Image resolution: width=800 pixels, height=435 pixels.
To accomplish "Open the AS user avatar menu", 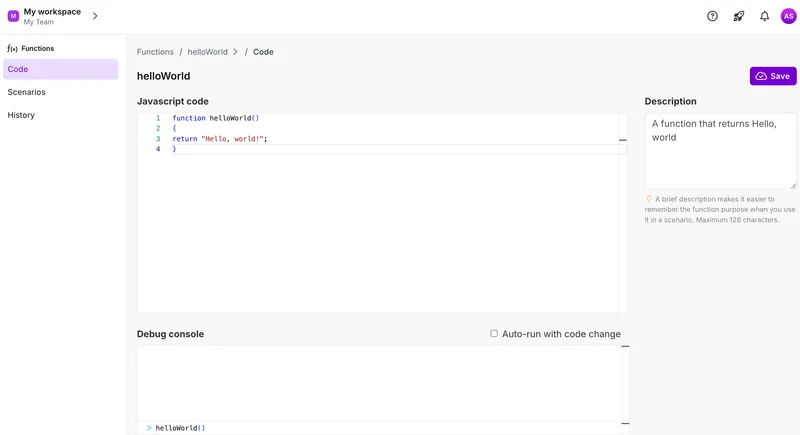I will coord(788,16).
